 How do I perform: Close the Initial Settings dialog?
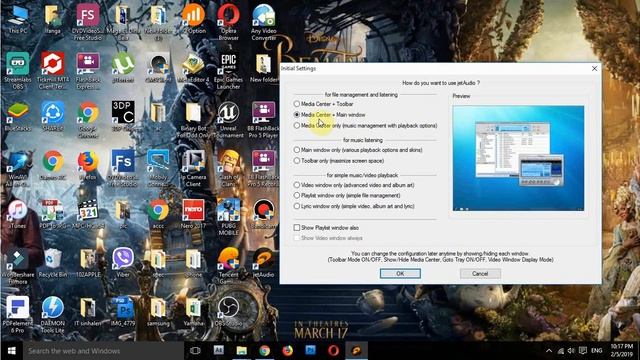tap(594, 69)
